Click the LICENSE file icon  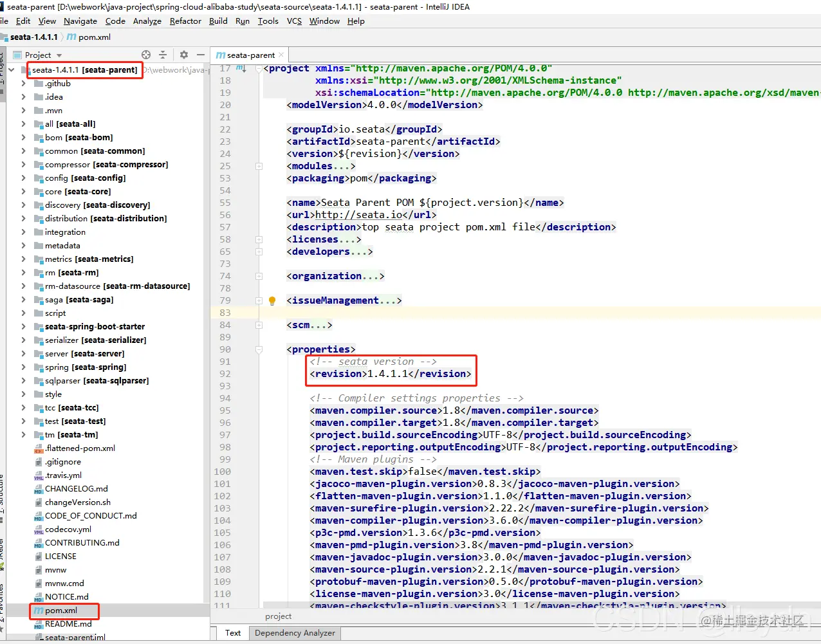click(39, 557)
